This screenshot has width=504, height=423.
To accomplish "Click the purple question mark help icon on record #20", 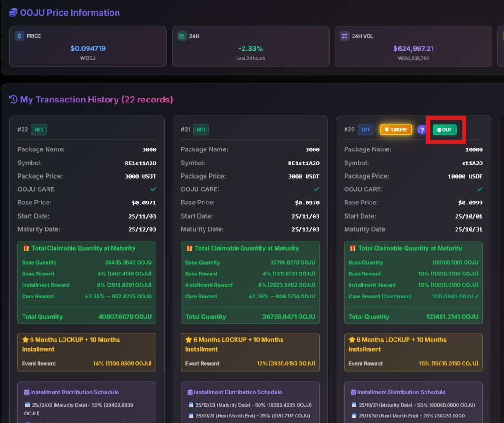I will (422, 130).
